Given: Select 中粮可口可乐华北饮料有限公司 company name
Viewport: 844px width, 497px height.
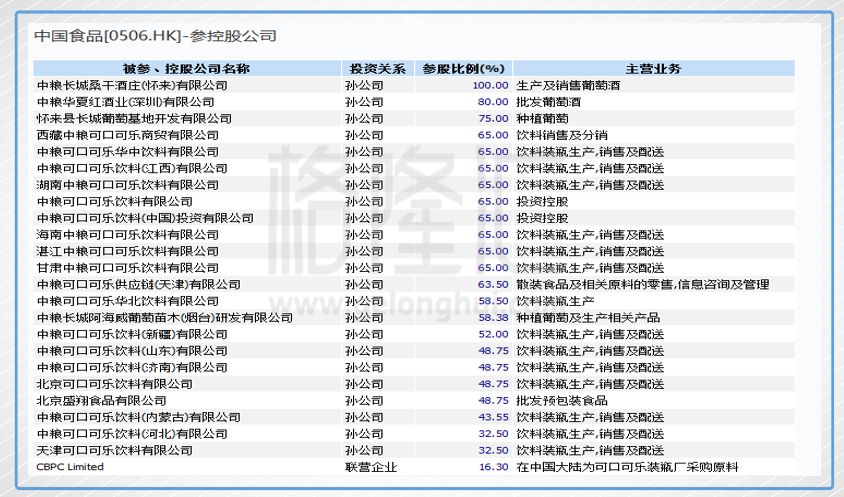Looking at the screenshot, I should coord(128,301).
